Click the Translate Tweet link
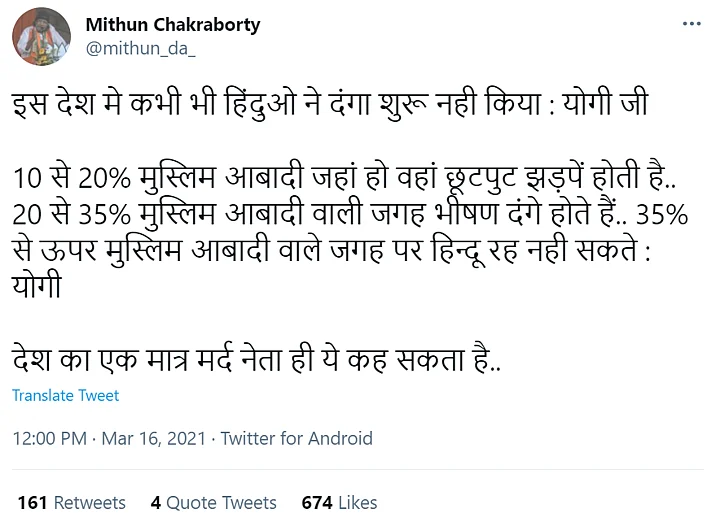The image size is (720, 526). [x=65, y=395]
